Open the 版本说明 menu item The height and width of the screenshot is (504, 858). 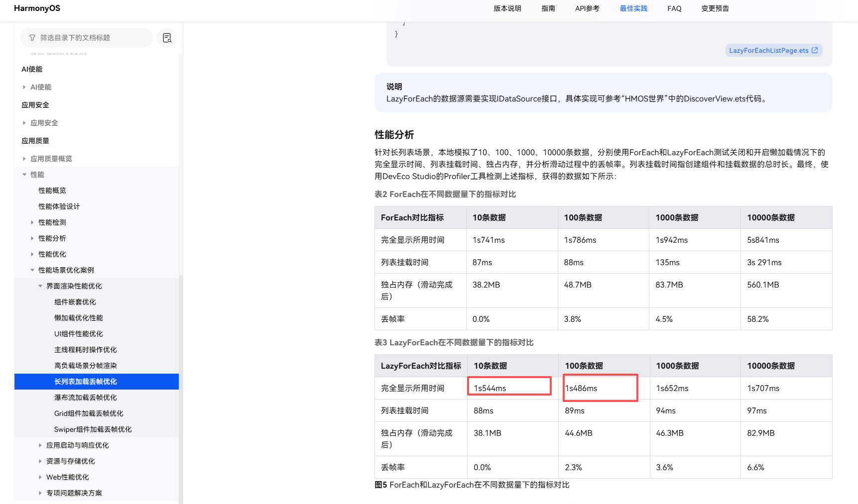click(507, 8)
